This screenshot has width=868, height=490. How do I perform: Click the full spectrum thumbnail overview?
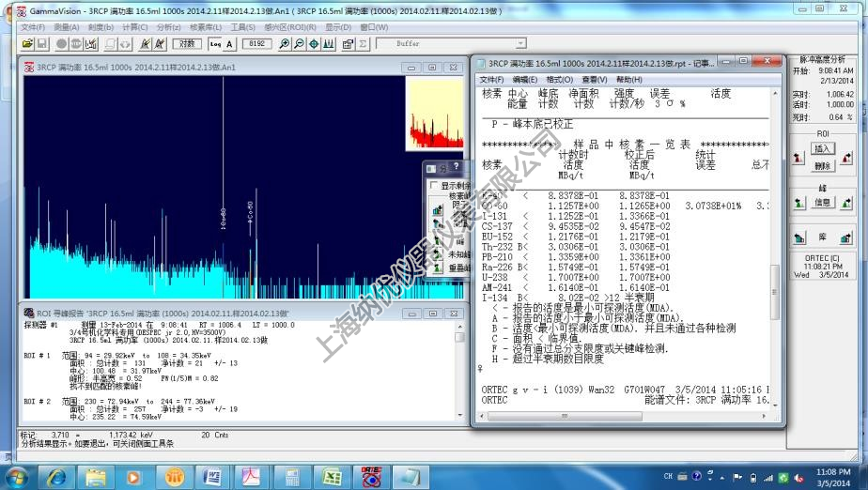tap(435, 114)
